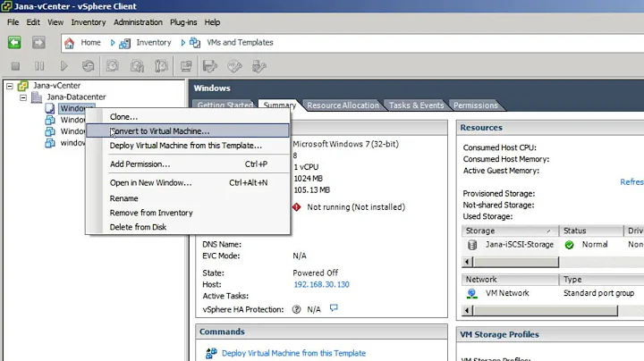Viewport: 644px width, 361px height.
Task: Click the Suspend pause toolbar button
Action: (x=39, y=66)
